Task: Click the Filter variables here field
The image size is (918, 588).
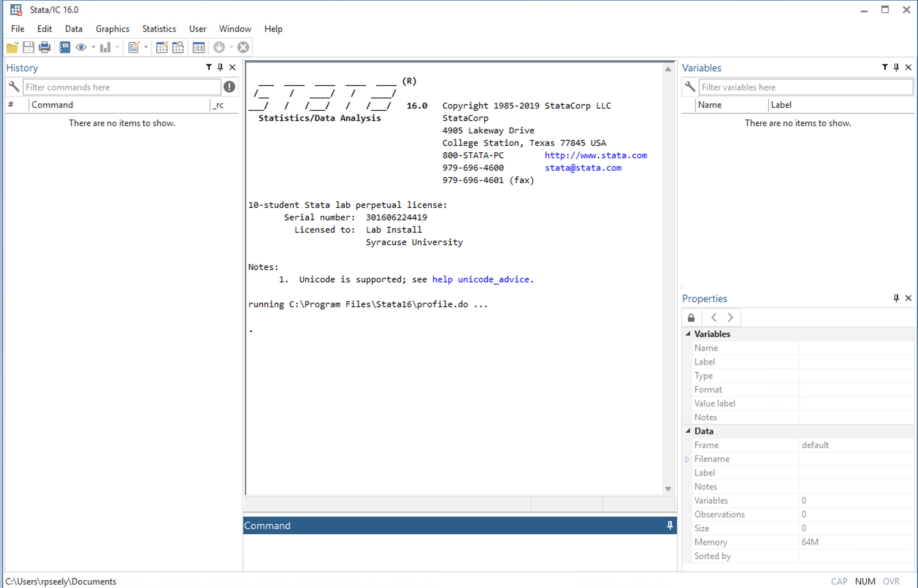Action: tap(806, 87)
